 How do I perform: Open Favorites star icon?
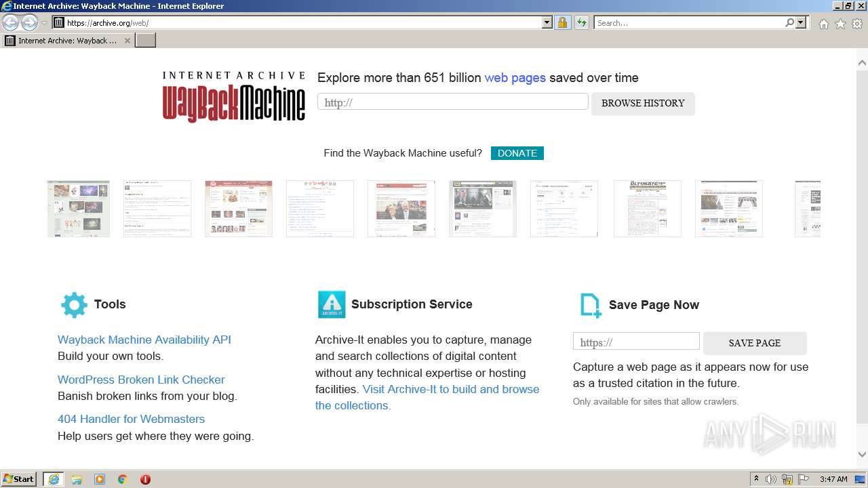(x=840, y=24)
